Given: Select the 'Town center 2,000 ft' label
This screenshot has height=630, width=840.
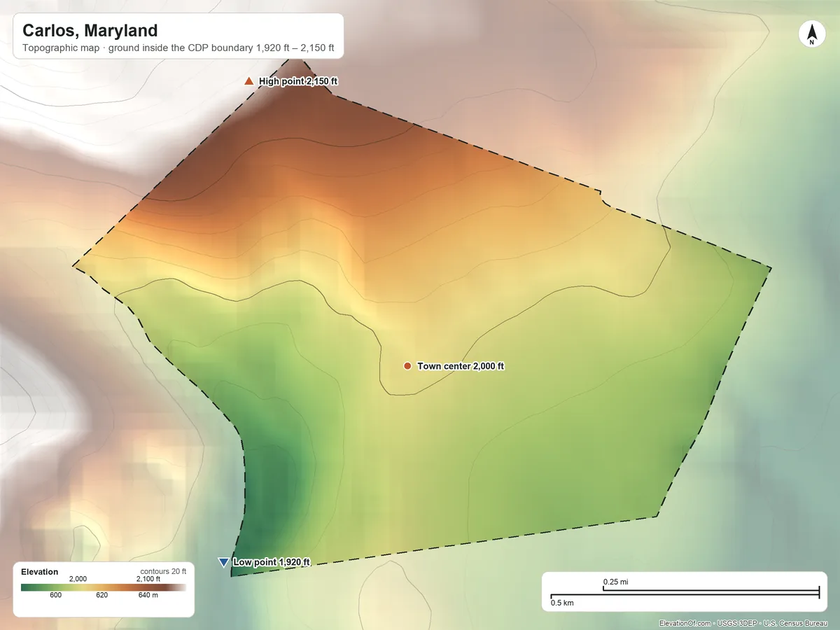Looking at the screenshot, I should click(461, 366).
